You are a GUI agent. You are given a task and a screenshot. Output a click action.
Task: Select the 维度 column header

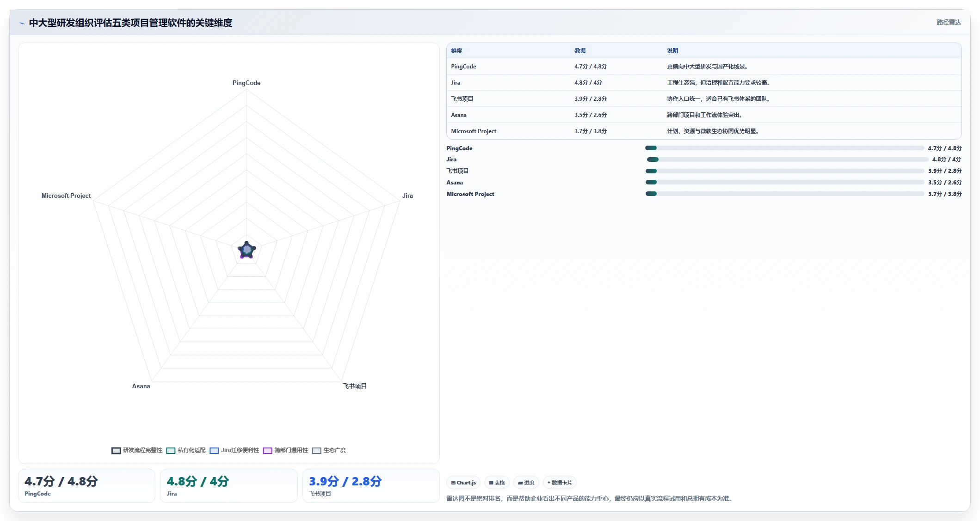pyautogui.click(x=456, y=51)
